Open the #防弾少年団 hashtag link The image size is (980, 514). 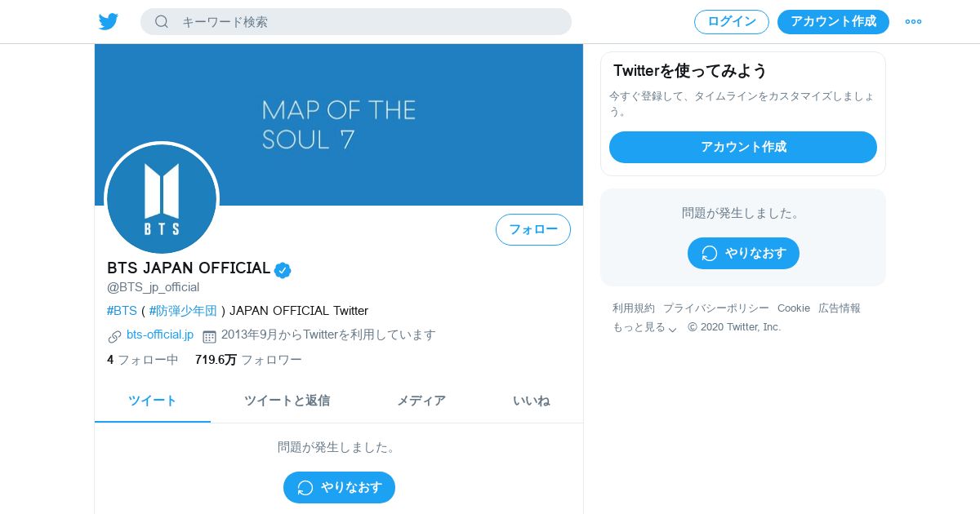point(183,311)
